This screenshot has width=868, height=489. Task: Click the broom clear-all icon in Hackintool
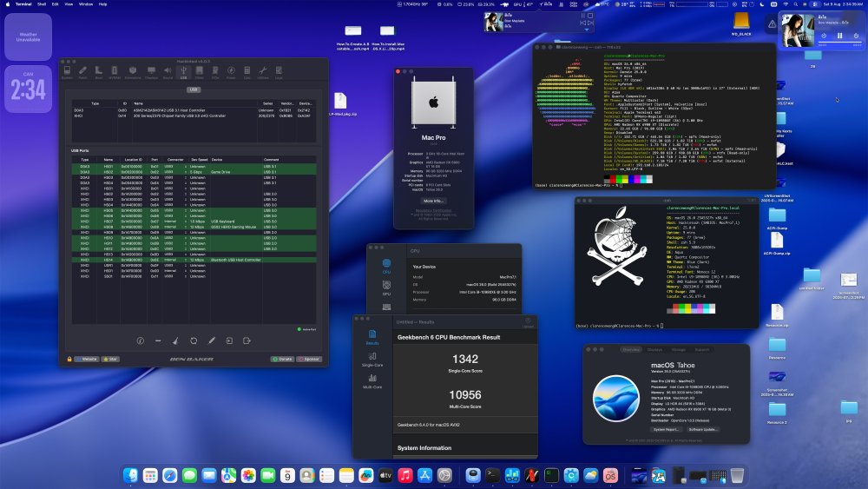pos(175,340)
